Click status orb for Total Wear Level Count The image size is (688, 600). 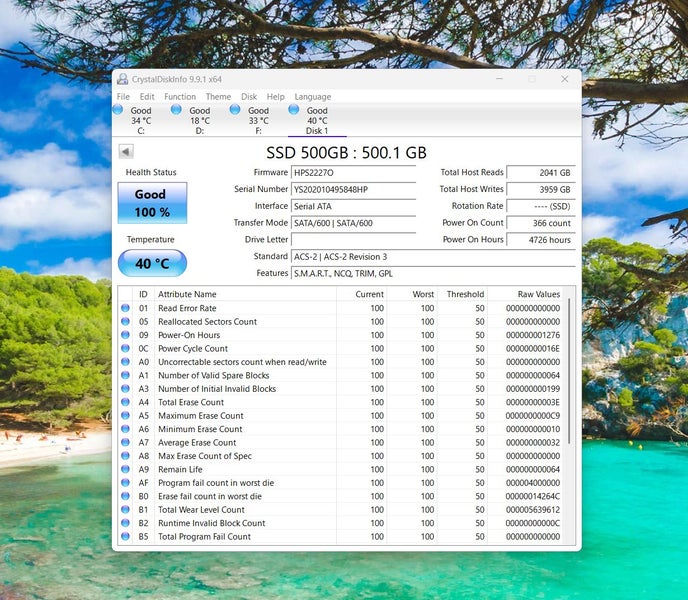(x=125, y=510)
